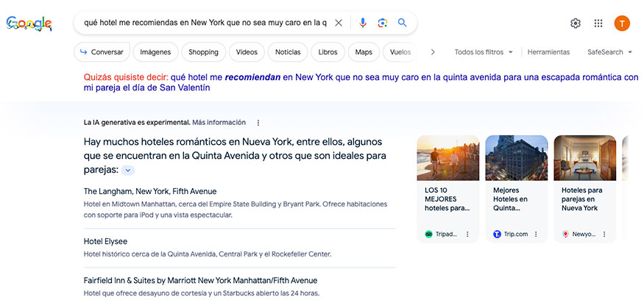Open three-dot menu on Trip.com card
The height and width of the screenshot is (305, 644).
(x=536, y=234)
